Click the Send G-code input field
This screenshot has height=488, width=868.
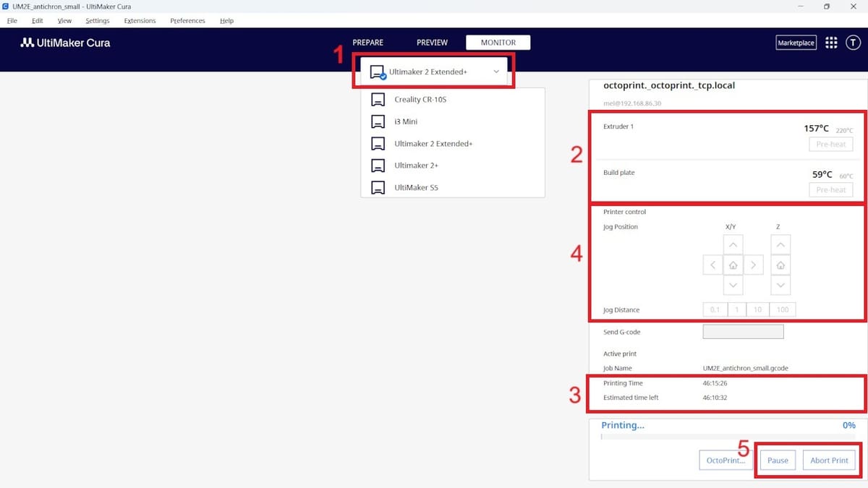click(x=743, y=332)
